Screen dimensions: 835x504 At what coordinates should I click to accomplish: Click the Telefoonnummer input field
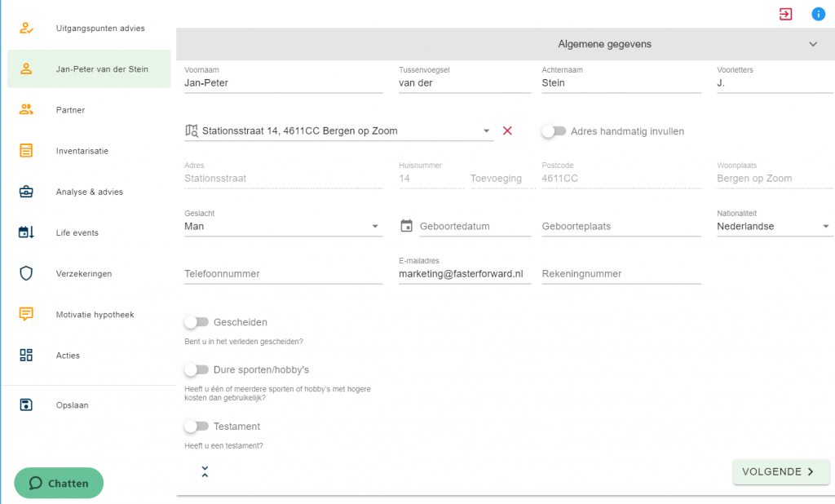click(283, 274)
